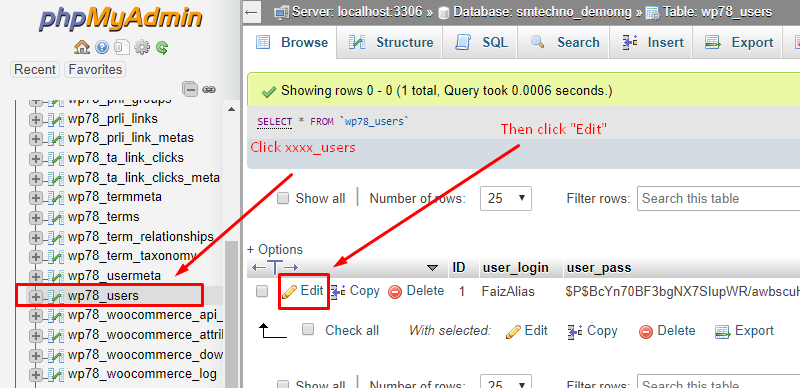Click the Export icon in With selected row

(x=722, y=331)
